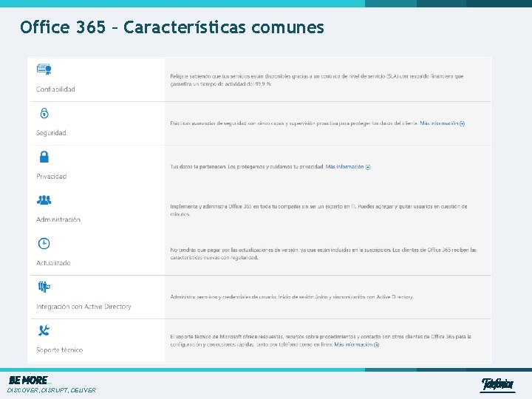Select the Administración label
Screen dimensions: 532x399
coord(58,219)
